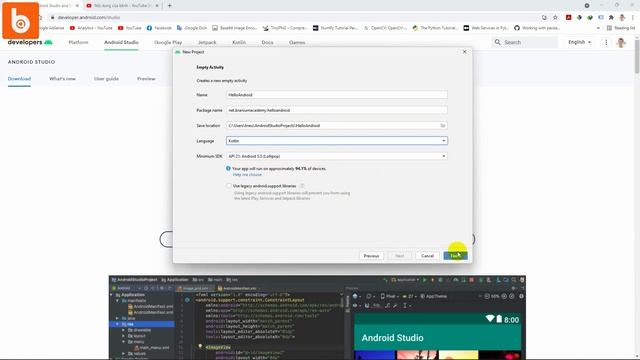Browse for save location folder icon
The width and height of the screenshot is (640, 360).
[x=443, y=126]
